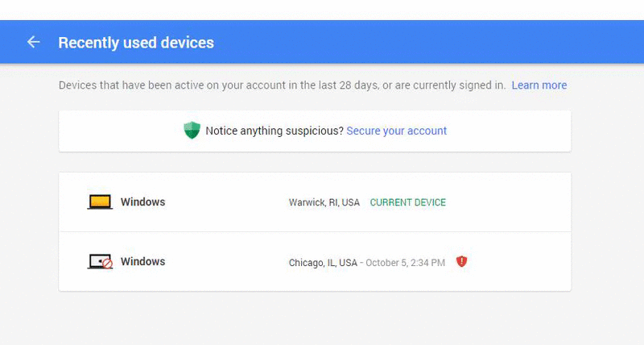The width and height of the screenshot is (644, 345).
Task: Click the devices active in 28 days description
Action: [x=282, y=85]
